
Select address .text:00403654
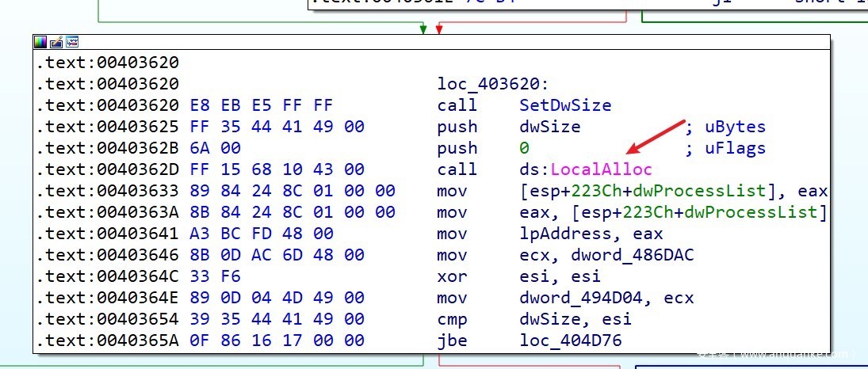pyautogui.click(x=108, y=318)
